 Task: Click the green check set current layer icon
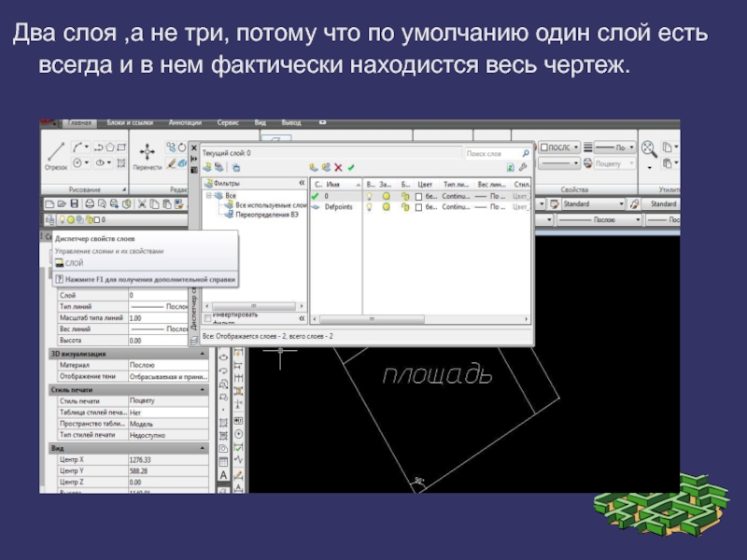[x=351, y=167]
